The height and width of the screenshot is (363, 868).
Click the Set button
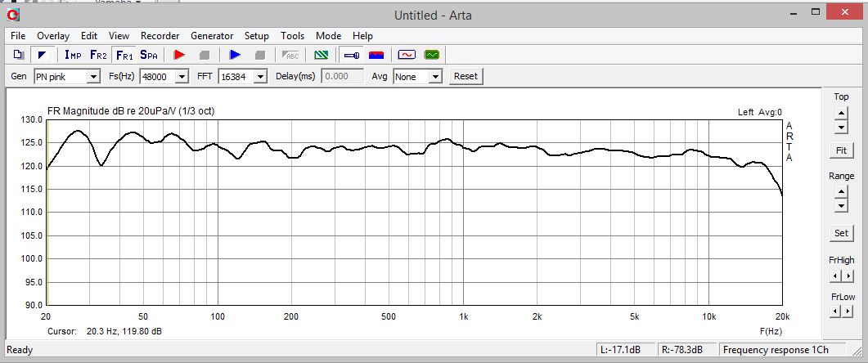[841, 233]
